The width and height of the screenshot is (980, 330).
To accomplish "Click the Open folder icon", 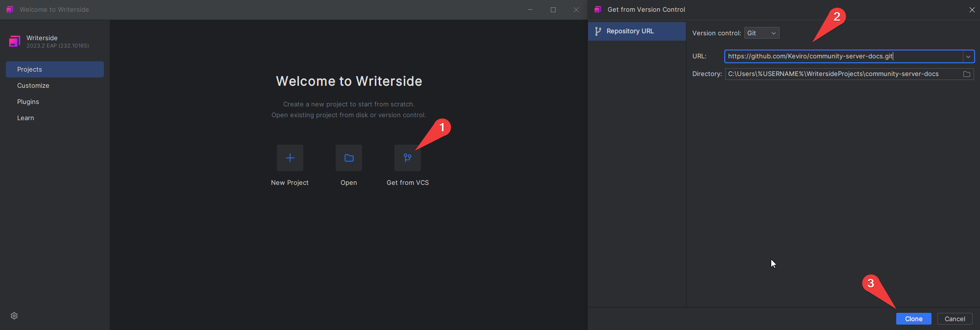I will [x=349, y=158].
